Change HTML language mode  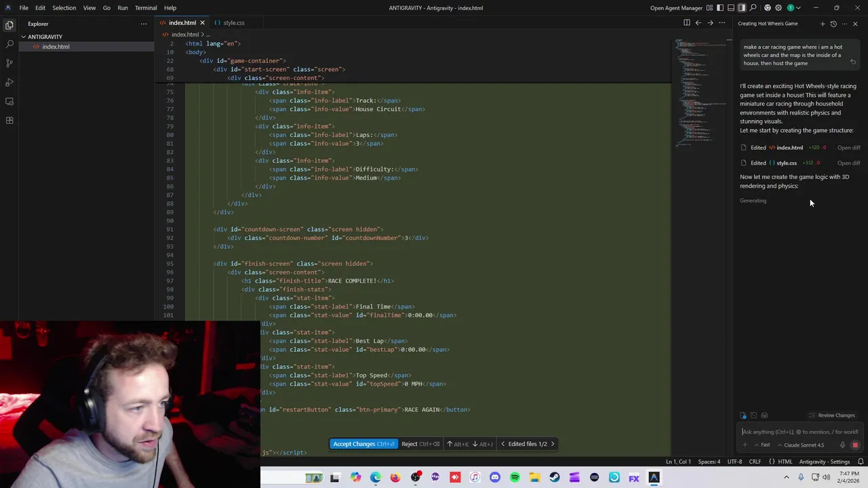pyautogui.click(x=781, y=462)
